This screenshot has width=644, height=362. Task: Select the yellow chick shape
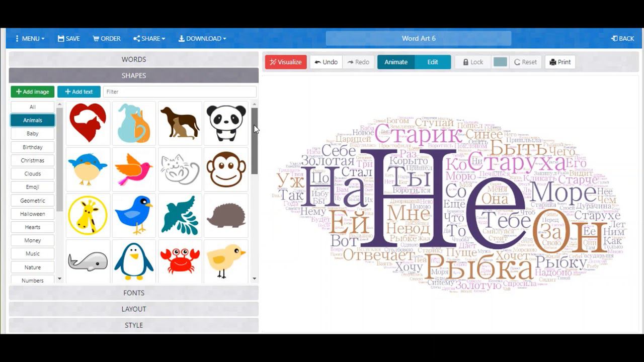(226, 261)
